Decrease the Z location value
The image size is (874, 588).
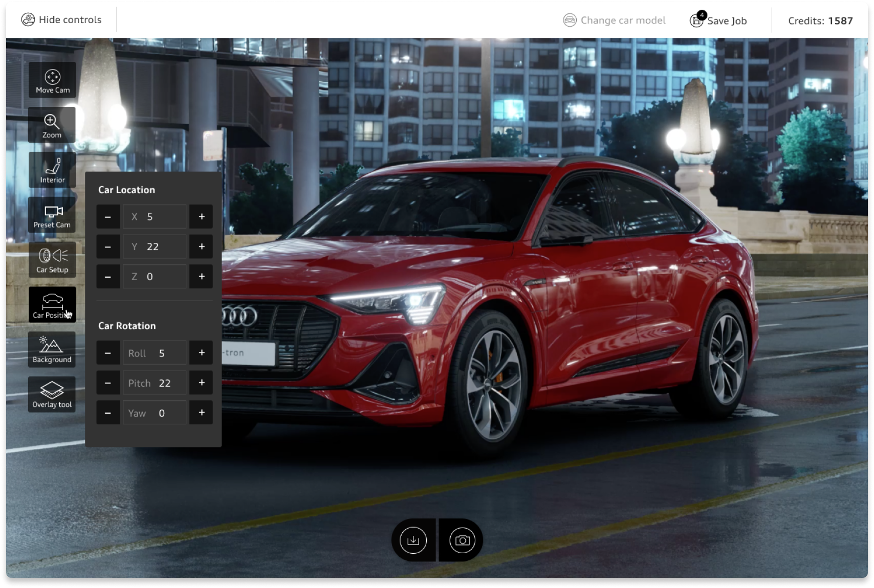tap(108, 277)
